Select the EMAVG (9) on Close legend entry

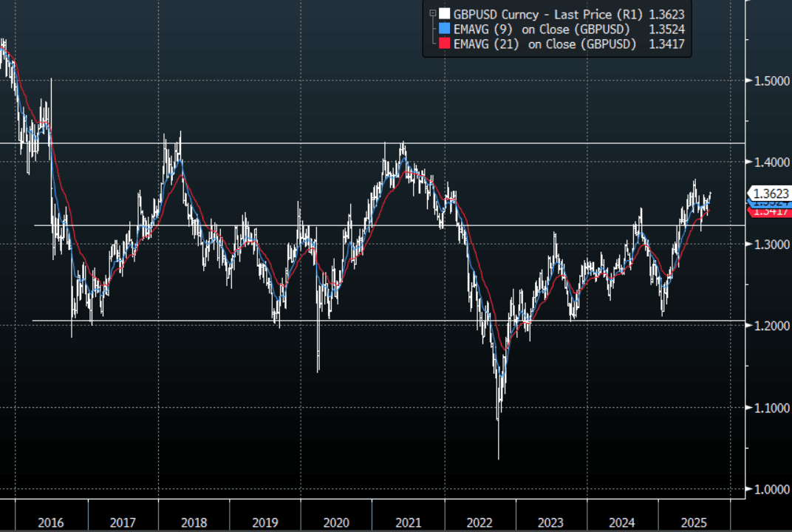tap(542, 30)
